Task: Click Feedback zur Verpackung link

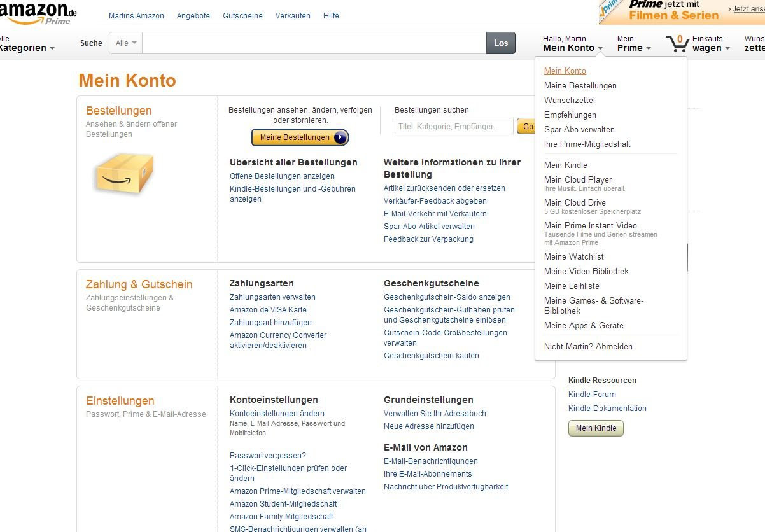Action: coord(428,239)
